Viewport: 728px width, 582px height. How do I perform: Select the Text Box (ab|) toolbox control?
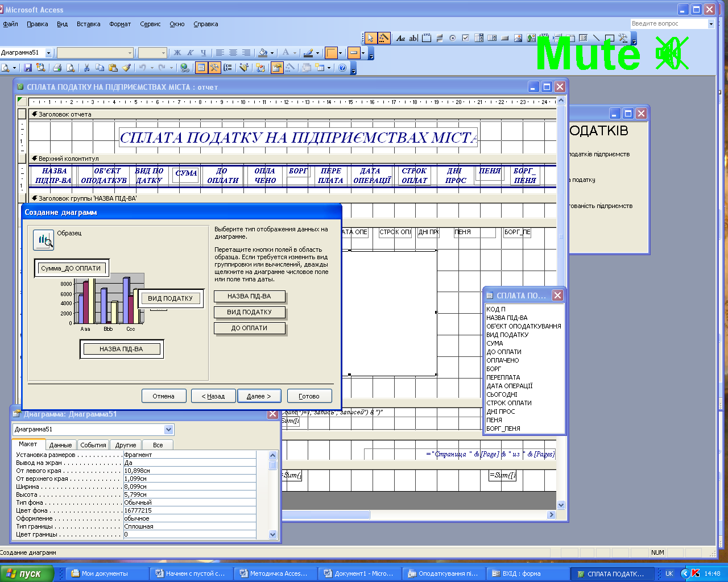pyautogui.click(x=413, y=38)
